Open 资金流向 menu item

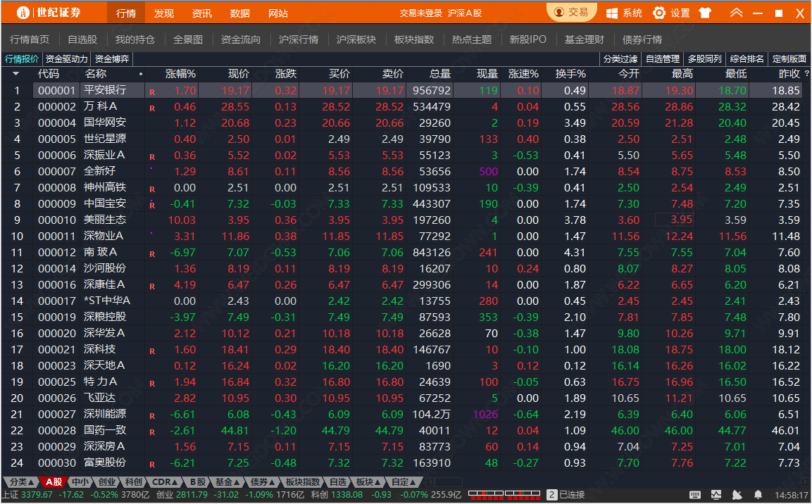(240, 39)
